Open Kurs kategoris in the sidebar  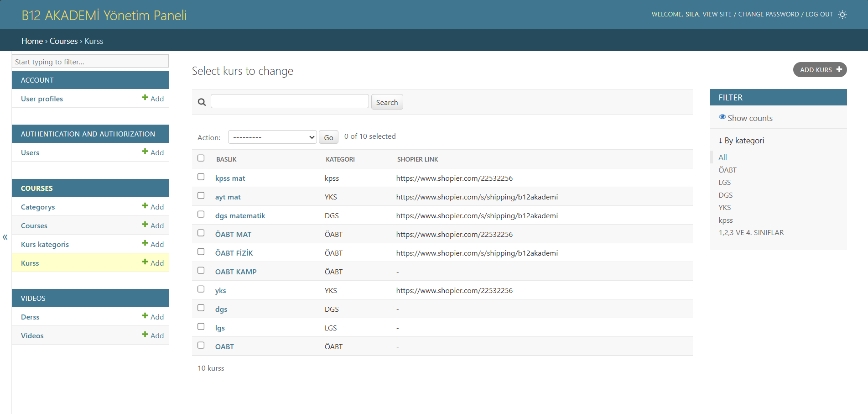45,245
